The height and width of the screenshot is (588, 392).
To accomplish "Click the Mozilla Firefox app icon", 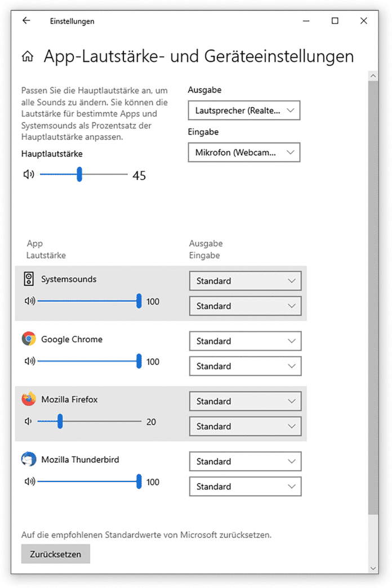I will 29,399.
